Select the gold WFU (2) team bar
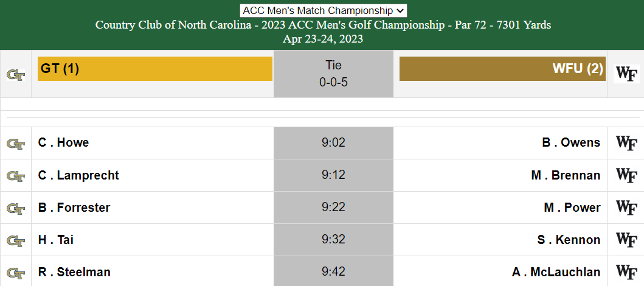This screenshot has height=286, width=644. 502,69
